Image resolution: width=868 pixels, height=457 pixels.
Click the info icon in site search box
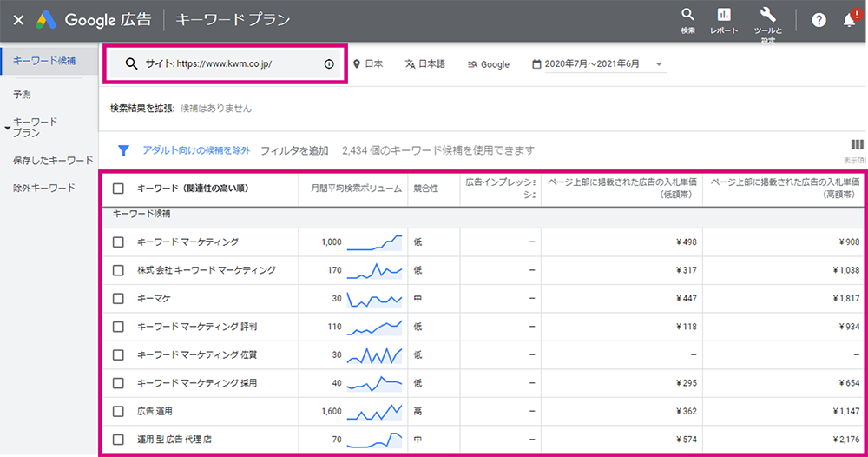point(329,64)
